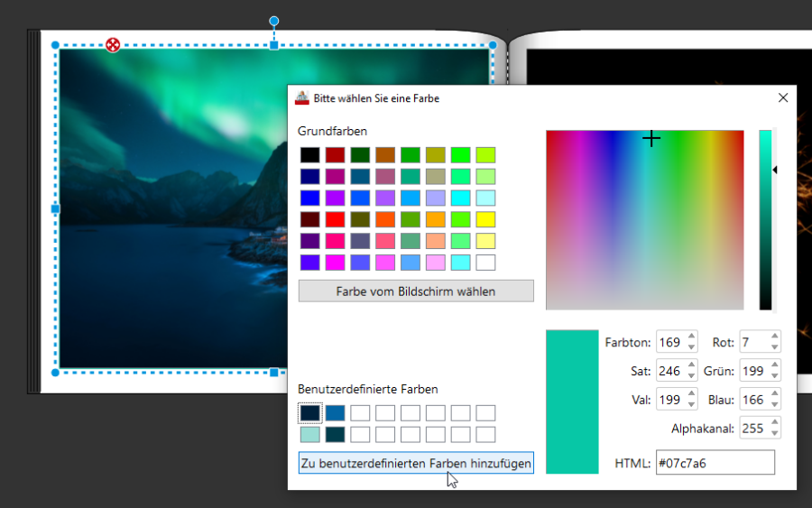Image resolution: width=812 pixels, height=508 pixels.
Task: Click the app icon in dialog title bar
Action: click(x=301, y=97)
